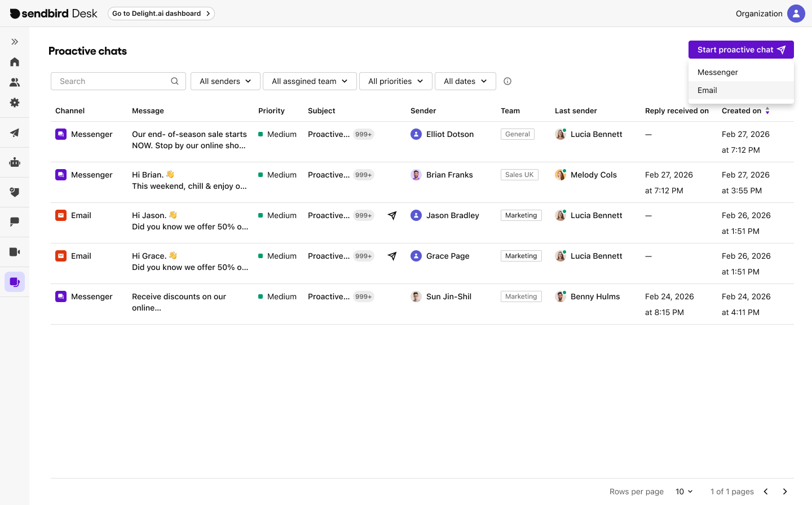Expand the All priorities filter
The width and height of the screenshot is (812, 505).
pyautogui.click(x=395, y=81)
